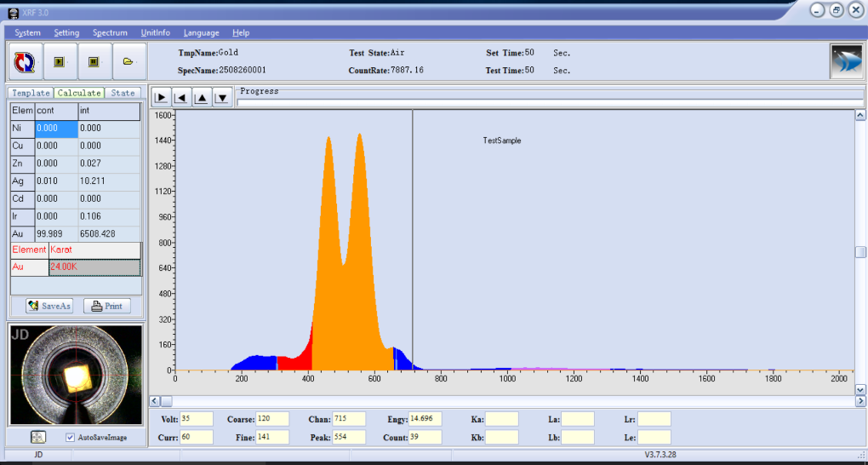The image size is (868, 465).
Task: Click the horizontal scrollbar left arrow
Action: click(155, 400)
